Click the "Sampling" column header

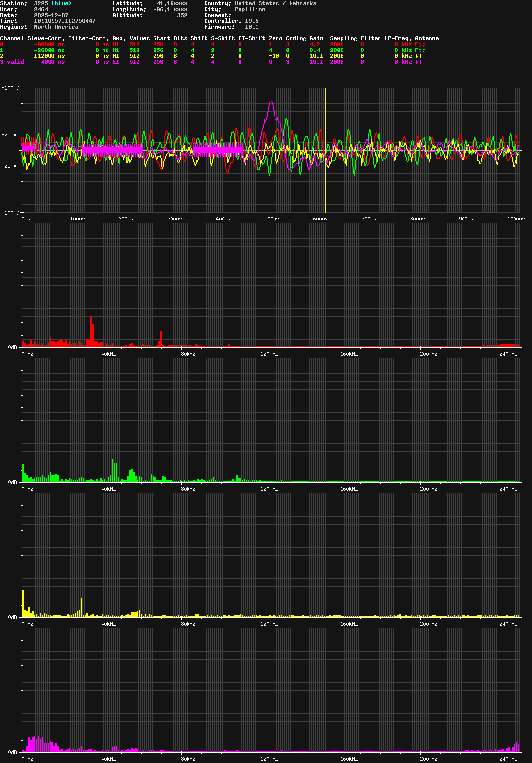(343, 38)
